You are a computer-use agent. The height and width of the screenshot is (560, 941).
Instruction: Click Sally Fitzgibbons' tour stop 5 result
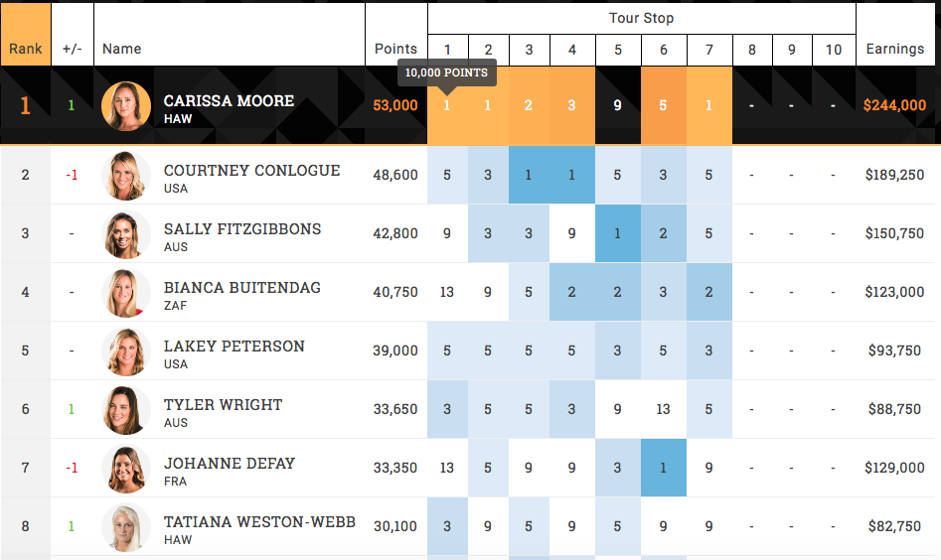tap(618, 234)
